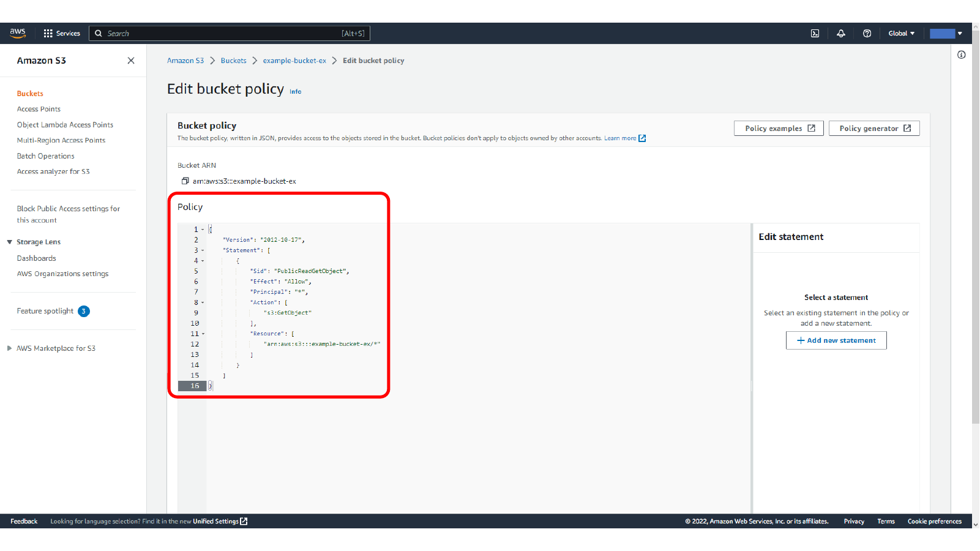Open Policy examples button
980x551 pixels.
pyautogui.click(x=779, y=129)
